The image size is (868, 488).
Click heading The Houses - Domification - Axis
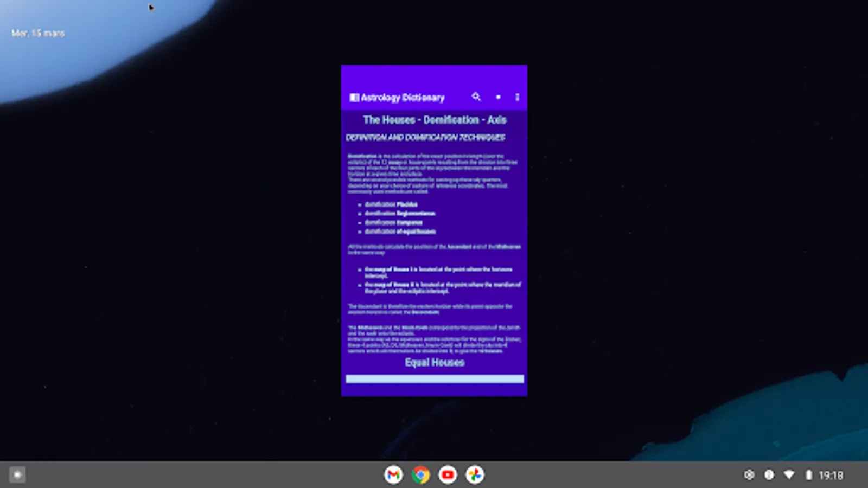point(435,120)
